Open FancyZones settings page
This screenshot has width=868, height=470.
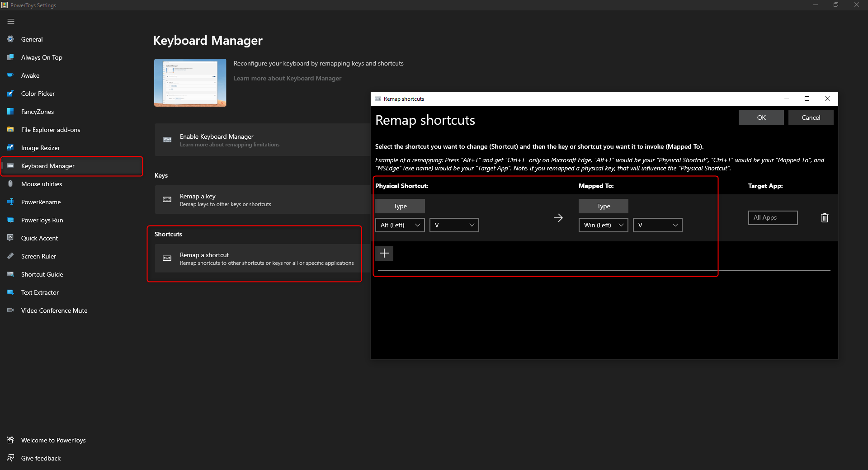pos(71,112)
